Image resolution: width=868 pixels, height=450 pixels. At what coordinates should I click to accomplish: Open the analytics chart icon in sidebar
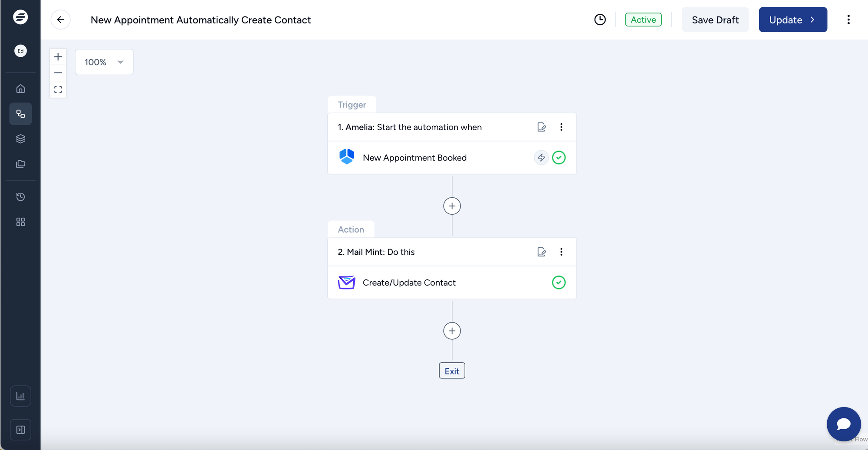[x=20, y=396]
